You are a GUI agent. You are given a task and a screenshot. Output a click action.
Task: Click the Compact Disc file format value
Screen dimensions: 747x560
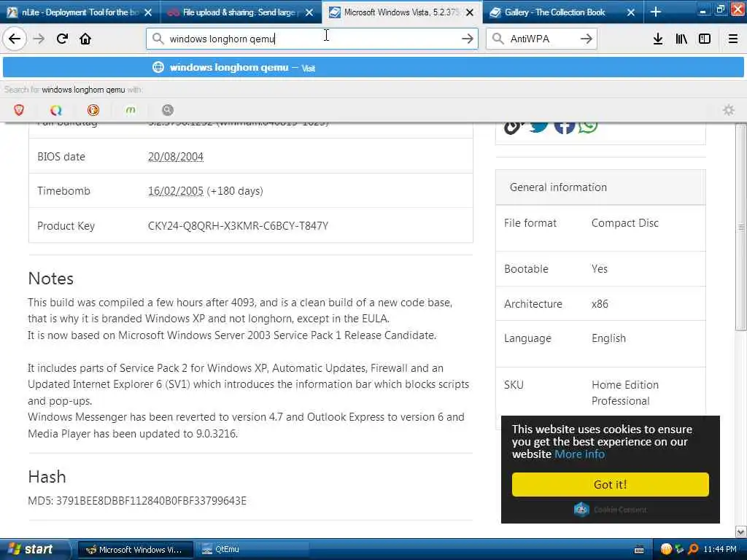click(625, 223)
